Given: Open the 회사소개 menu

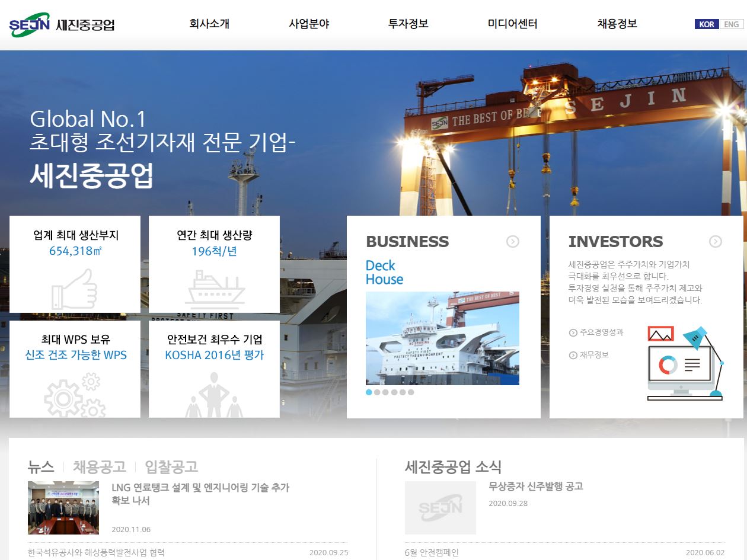Looking at the screenshot, I should 209,24.
